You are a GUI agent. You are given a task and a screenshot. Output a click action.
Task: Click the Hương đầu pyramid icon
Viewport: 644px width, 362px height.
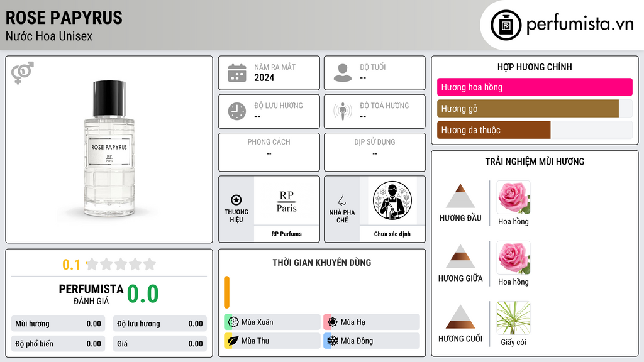click(460, 196)
